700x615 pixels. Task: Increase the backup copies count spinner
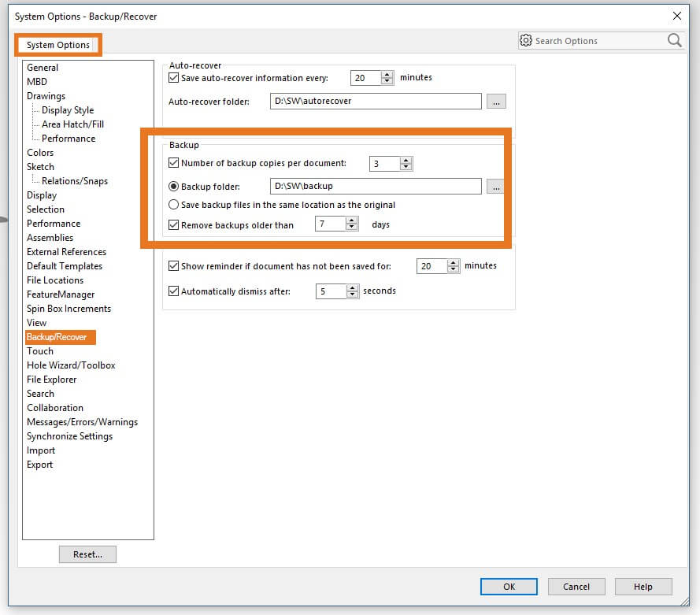[x=406, y=161]
